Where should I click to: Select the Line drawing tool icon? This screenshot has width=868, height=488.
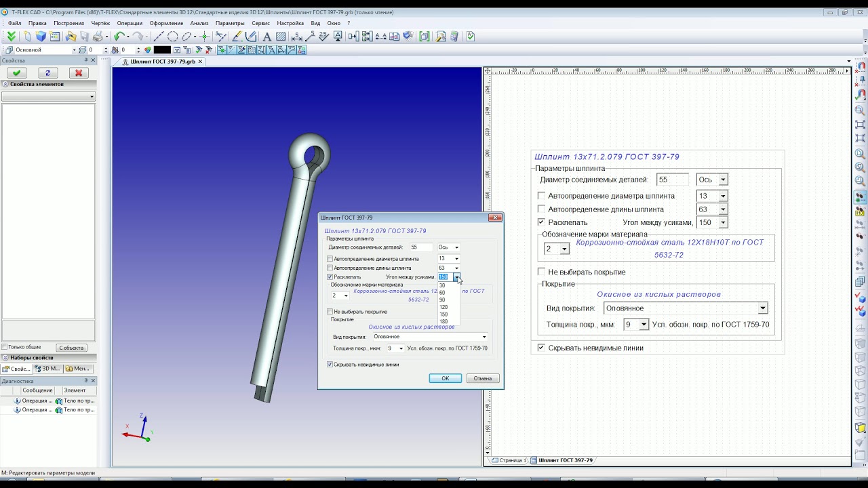pos(159,37)
